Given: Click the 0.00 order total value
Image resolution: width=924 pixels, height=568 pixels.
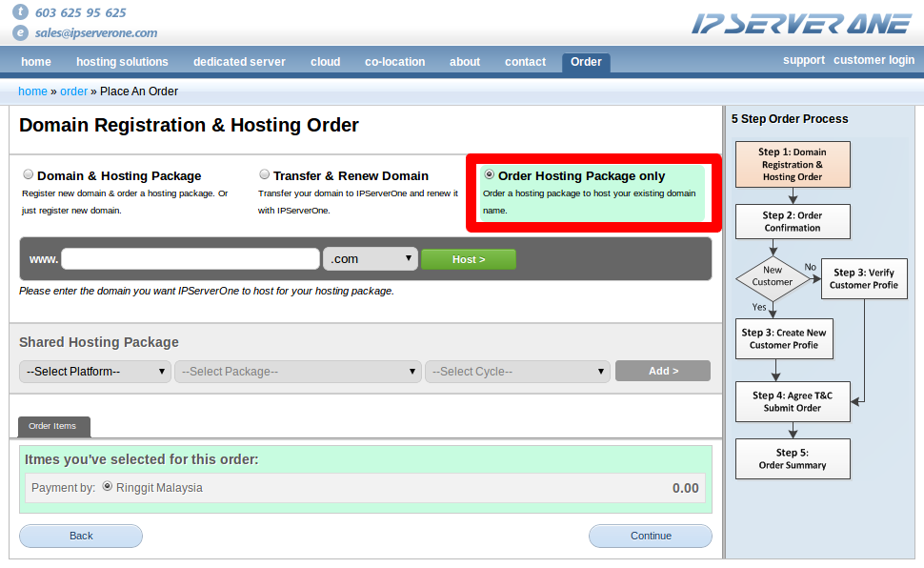Looking at the screenshot, I should click(685, 488).
